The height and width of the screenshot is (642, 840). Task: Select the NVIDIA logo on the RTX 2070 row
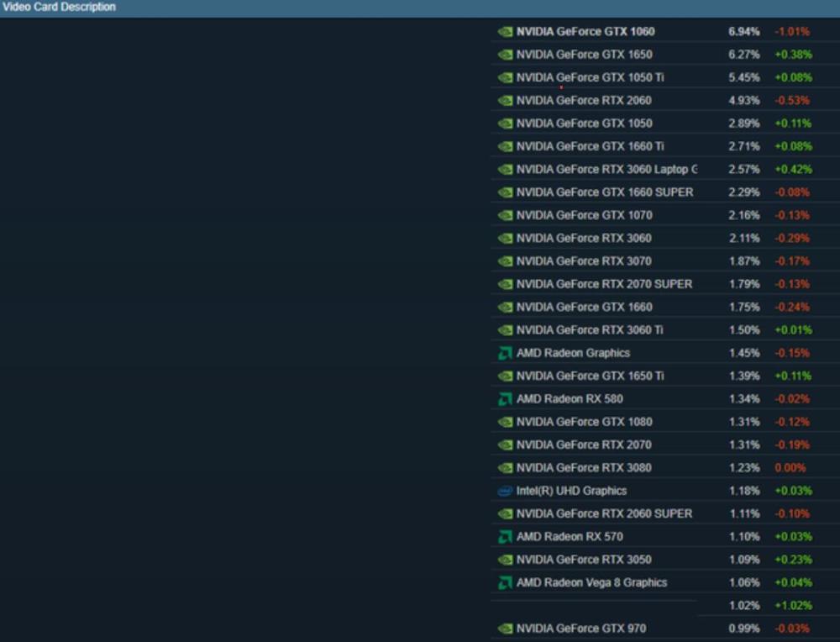coord(505,445)
